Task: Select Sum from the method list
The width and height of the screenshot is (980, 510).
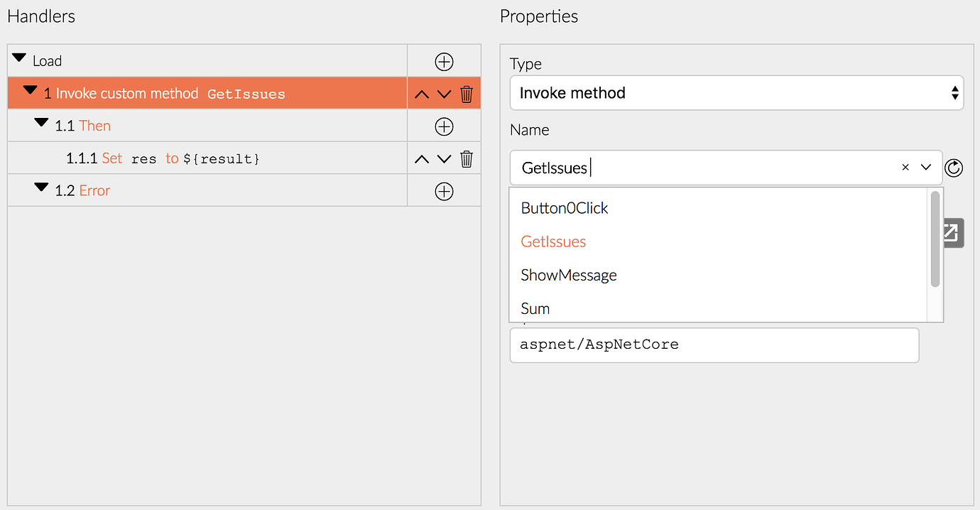Action: pos(535,308)
